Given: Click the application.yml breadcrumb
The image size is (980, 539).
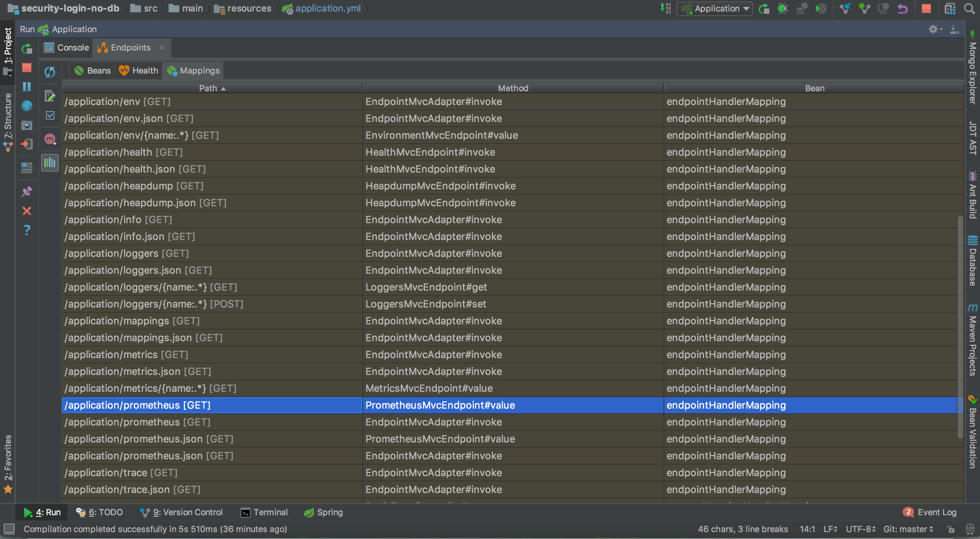Looking at the screenshot, I should (x=321, y=8).
